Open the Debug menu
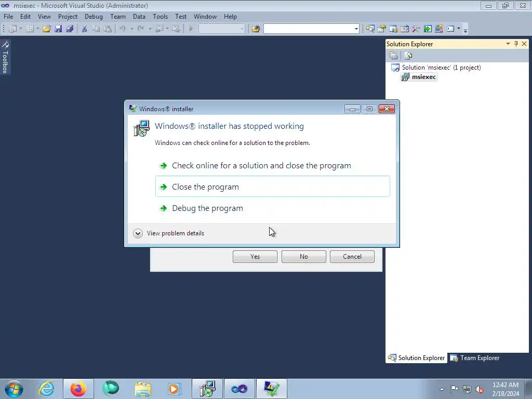The image size is (532, 399). coord(94,16)
